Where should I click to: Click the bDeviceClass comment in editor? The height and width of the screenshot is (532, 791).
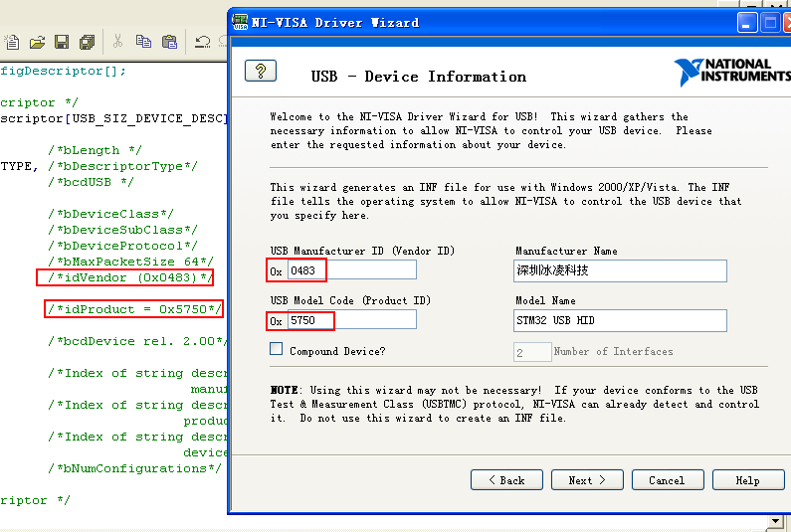click(110, 214)
